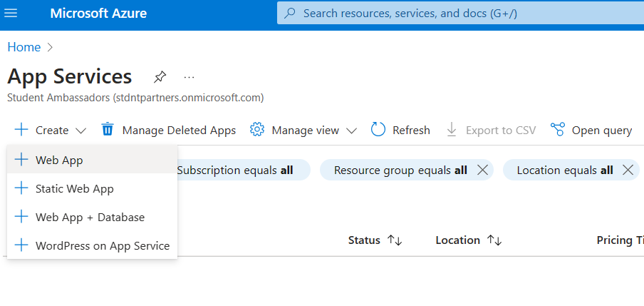Click the Export to CSV download icon

pyautogui.click(x=452, y=130)
